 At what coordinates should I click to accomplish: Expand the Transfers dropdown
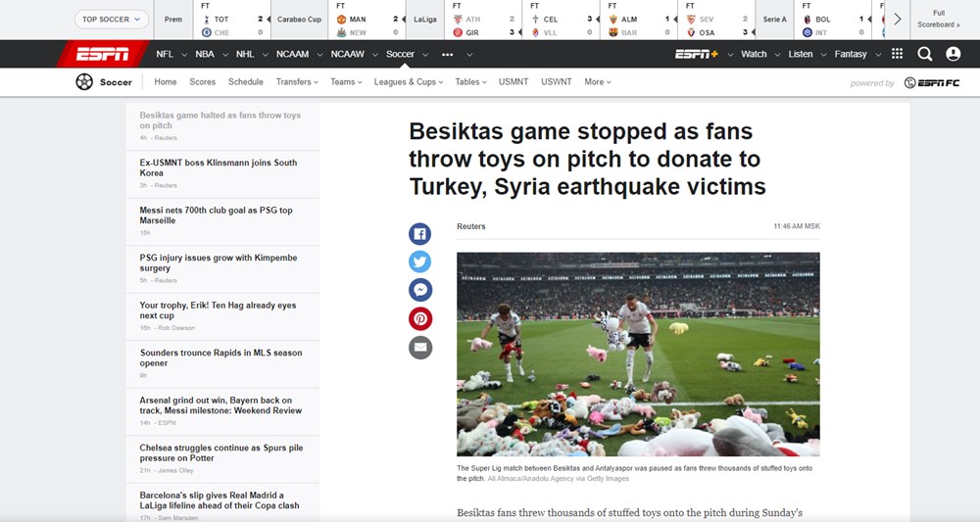[297, 82]
